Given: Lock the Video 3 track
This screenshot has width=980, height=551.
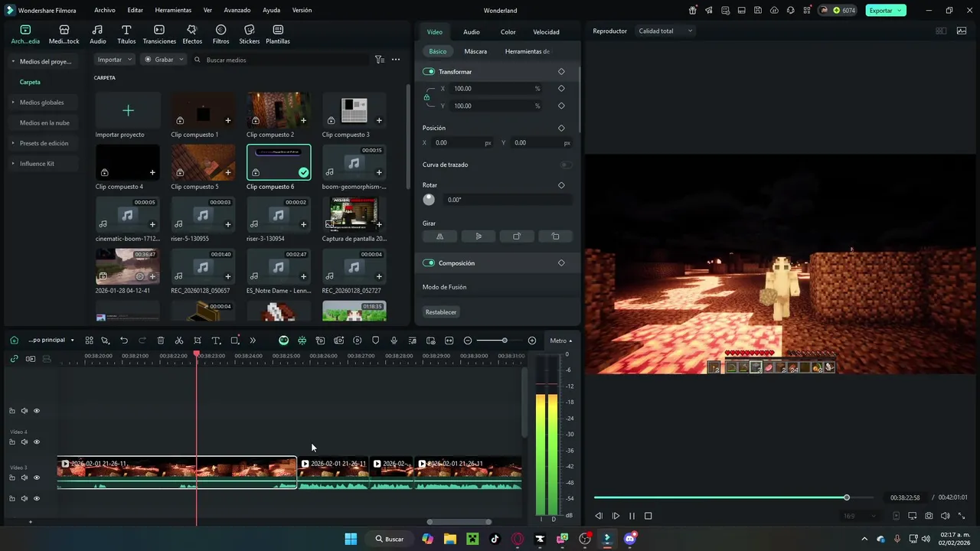Looking at the screenshot, I should click(x=12, y=478).
